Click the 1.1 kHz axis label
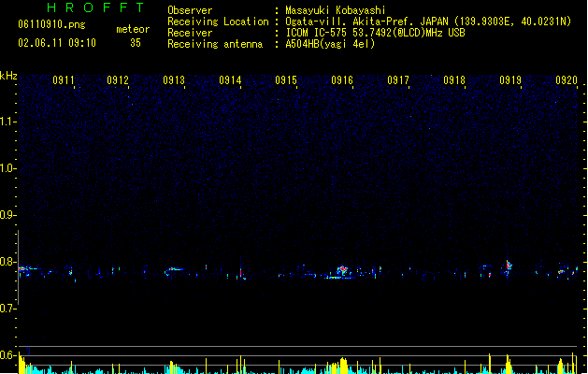 (x=7, y=122)
